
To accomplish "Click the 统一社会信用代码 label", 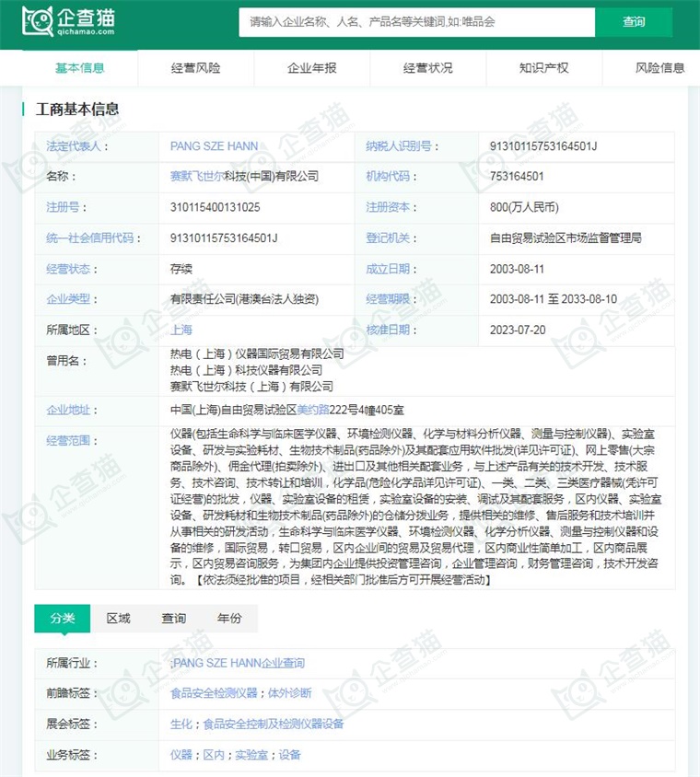I will (x=89, y=238).
